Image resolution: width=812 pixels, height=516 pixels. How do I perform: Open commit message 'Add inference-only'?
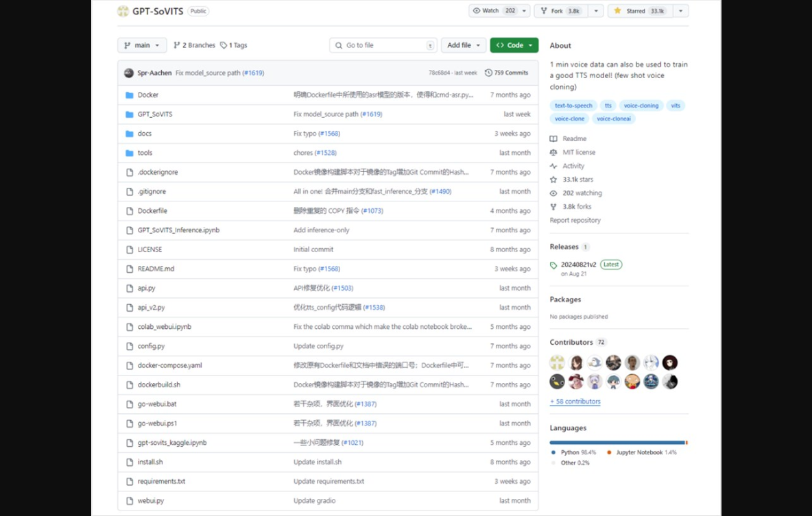coord(321,230)
